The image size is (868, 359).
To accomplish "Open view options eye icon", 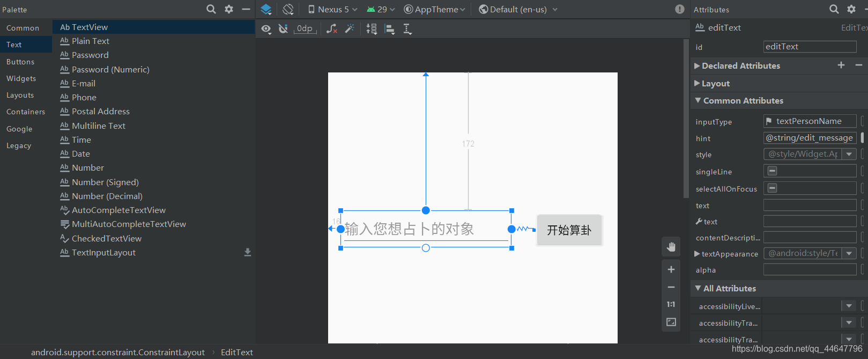I will [x=266, y=29].
